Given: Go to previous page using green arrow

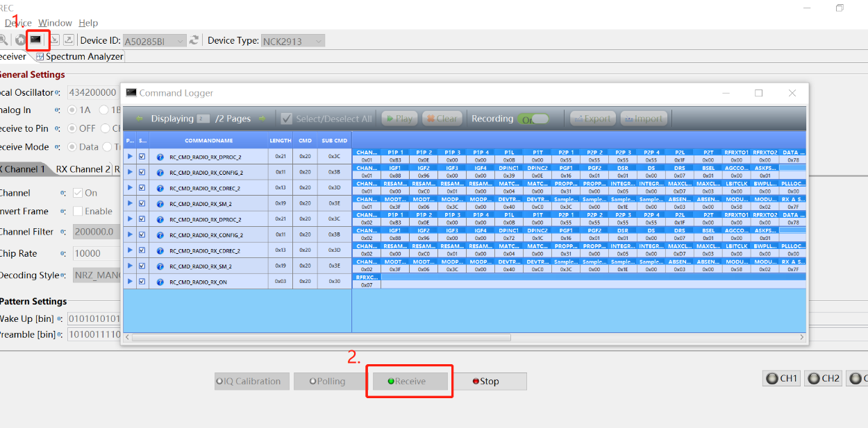Looking at the screenshot, I should tap(140, 119).
